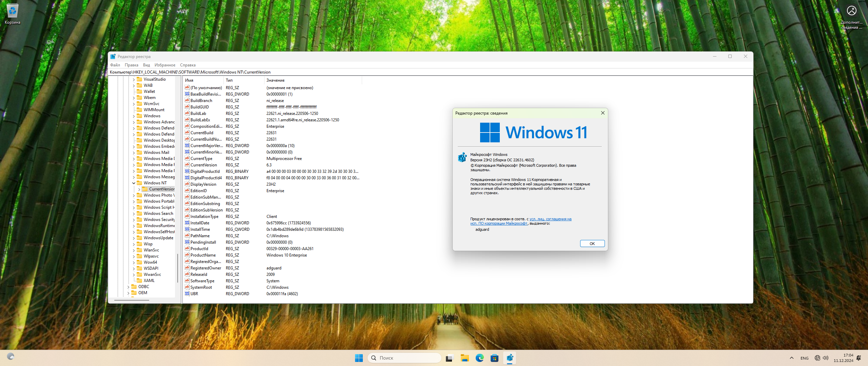
Task: Click the registry path address bar
Action: point(431,72)
